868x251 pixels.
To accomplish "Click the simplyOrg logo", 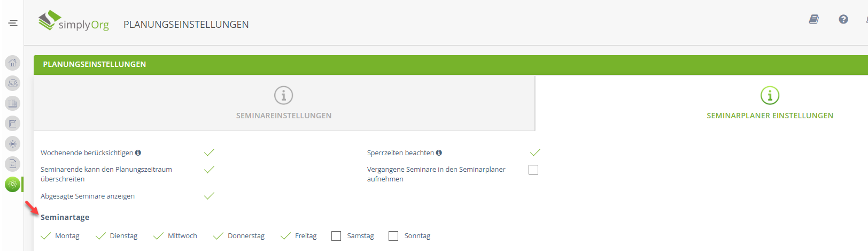I will point(74,22).
